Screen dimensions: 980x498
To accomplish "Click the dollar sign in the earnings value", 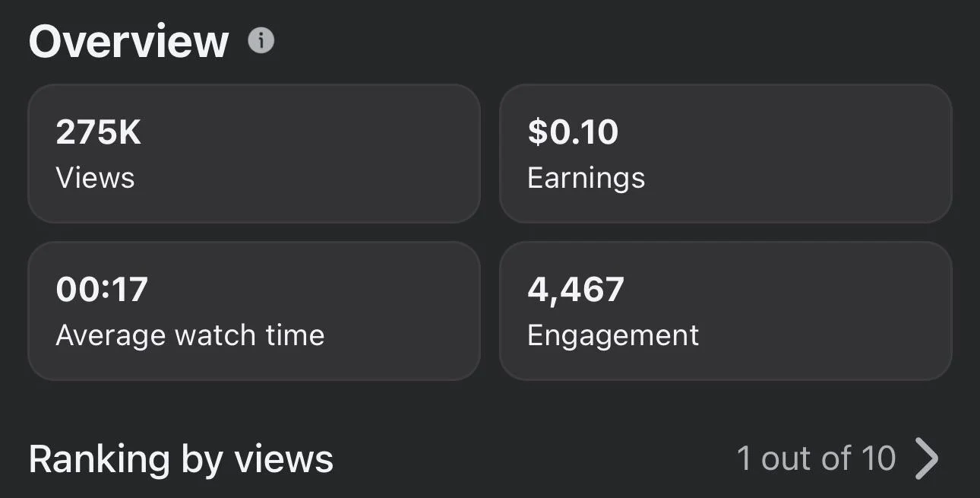I will point(537,132).
